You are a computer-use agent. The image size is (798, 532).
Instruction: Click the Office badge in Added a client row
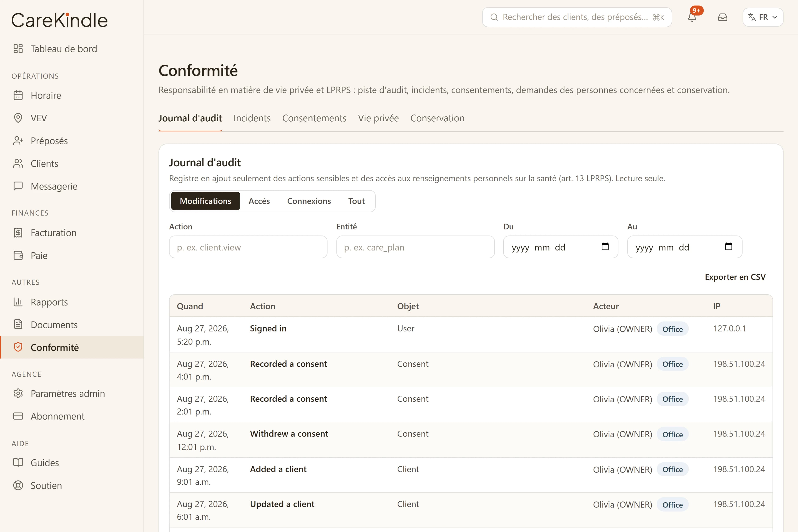[672, 469]
